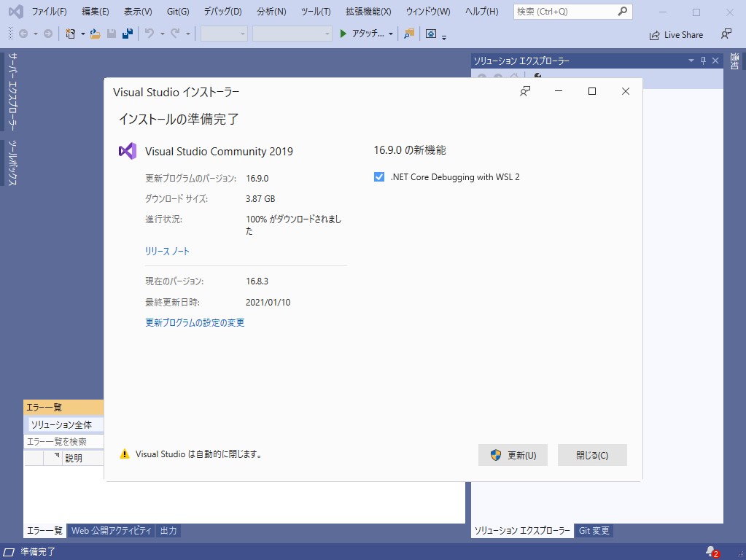Open the Solution Explorer window options dropdown

pyautogui.click(x=691, y=60)
